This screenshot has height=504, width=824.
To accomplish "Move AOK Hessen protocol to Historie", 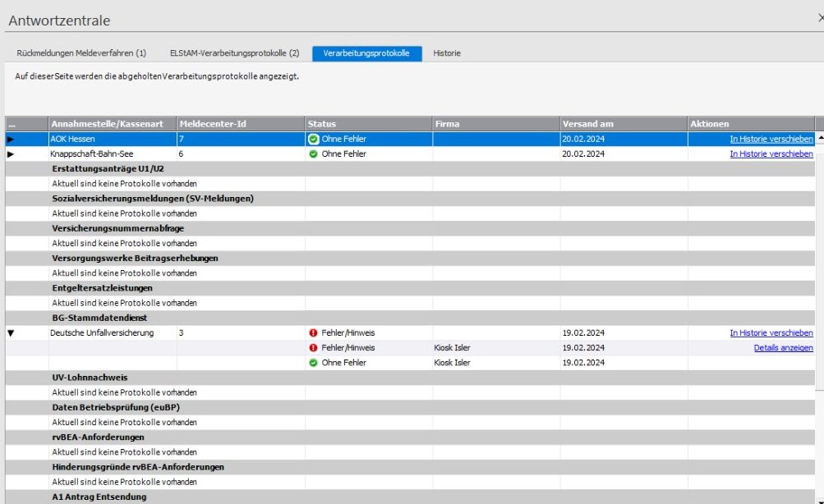I will point(771,139).
